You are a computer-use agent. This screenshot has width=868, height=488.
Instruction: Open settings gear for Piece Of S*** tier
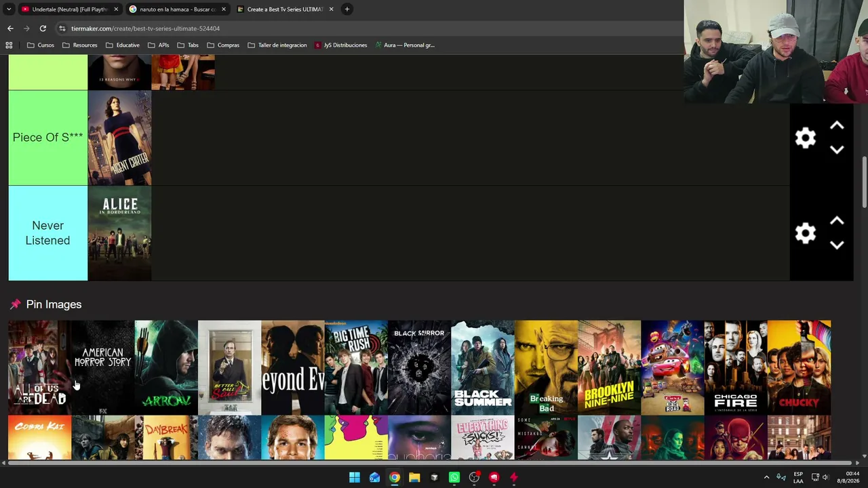click(805, 138)
